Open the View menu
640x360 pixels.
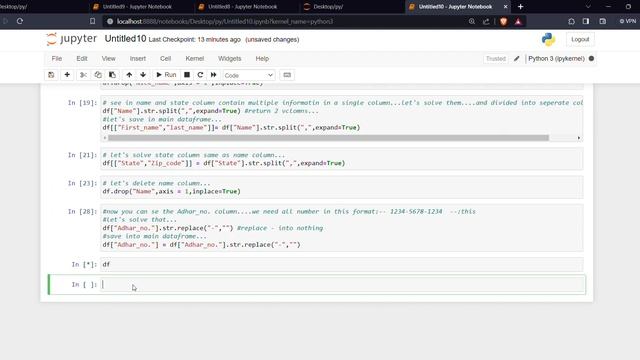click(109, 59)
